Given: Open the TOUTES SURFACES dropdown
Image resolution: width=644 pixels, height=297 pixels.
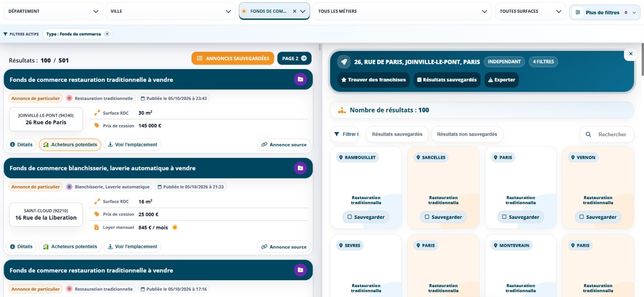Looking at the screenshot, I should coord(530,12).
